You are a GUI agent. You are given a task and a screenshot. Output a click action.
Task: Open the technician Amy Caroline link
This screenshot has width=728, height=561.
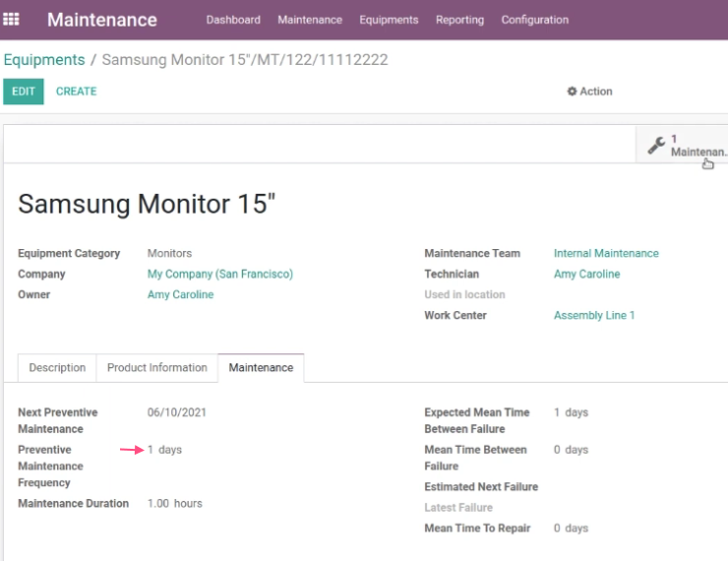click(x=587, y=274)
